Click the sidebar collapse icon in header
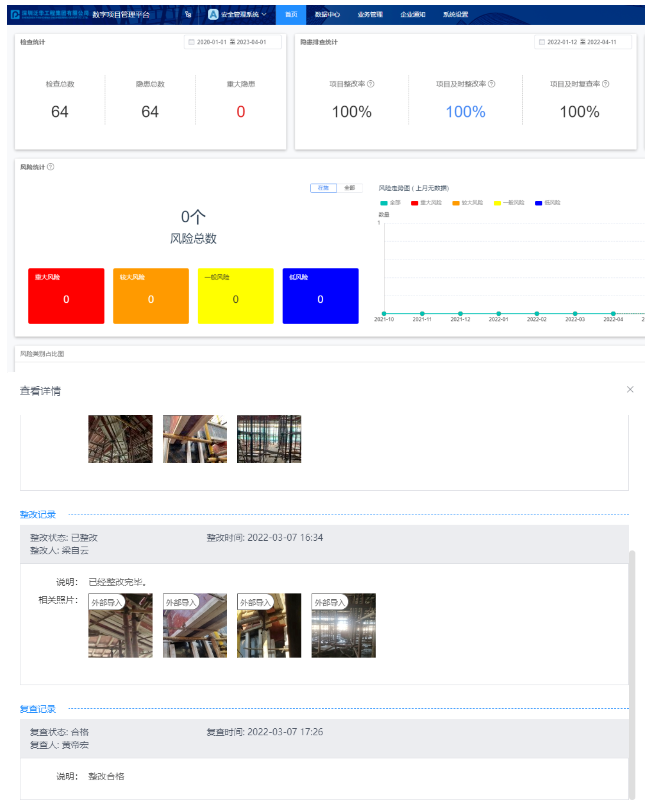 [189, 15]
